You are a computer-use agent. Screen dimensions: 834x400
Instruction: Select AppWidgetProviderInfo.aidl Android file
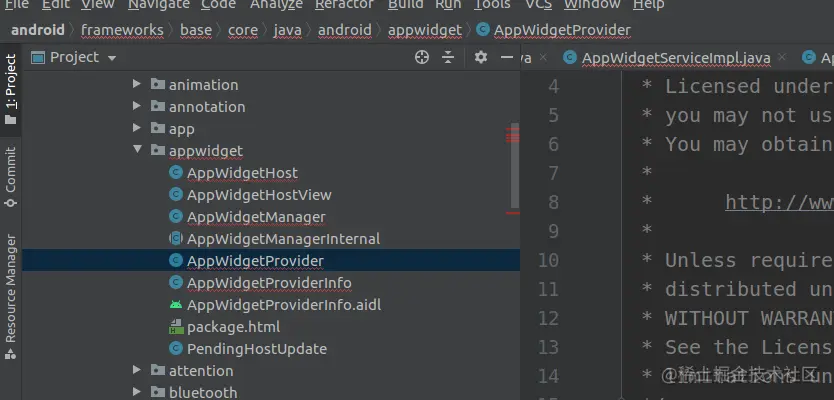[274, 305]
